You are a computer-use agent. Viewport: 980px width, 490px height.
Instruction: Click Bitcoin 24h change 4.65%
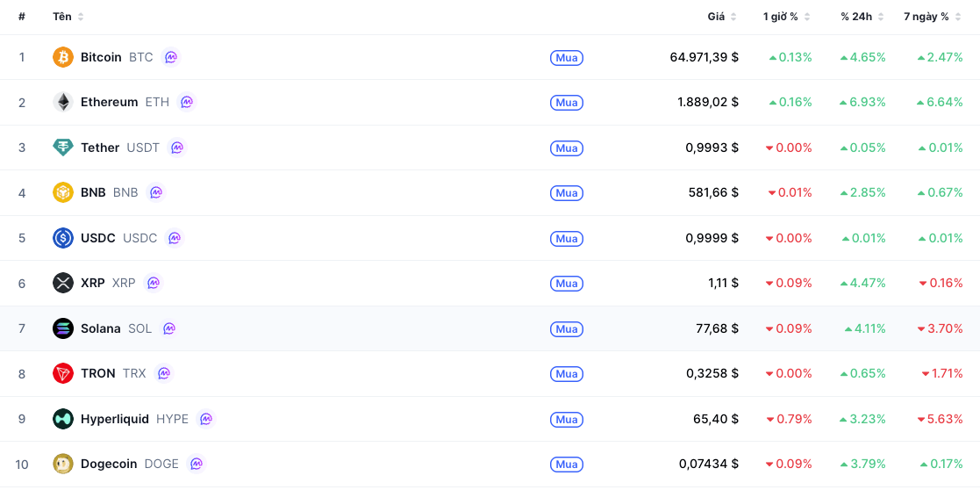pyautogui.click(x=862, y=58)
